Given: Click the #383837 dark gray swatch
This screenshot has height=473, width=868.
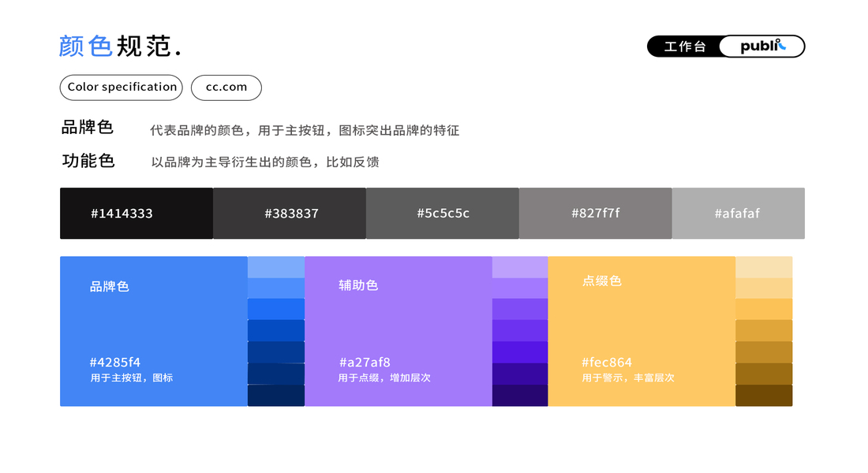Looking at the screenshot, I should point(290,214).
